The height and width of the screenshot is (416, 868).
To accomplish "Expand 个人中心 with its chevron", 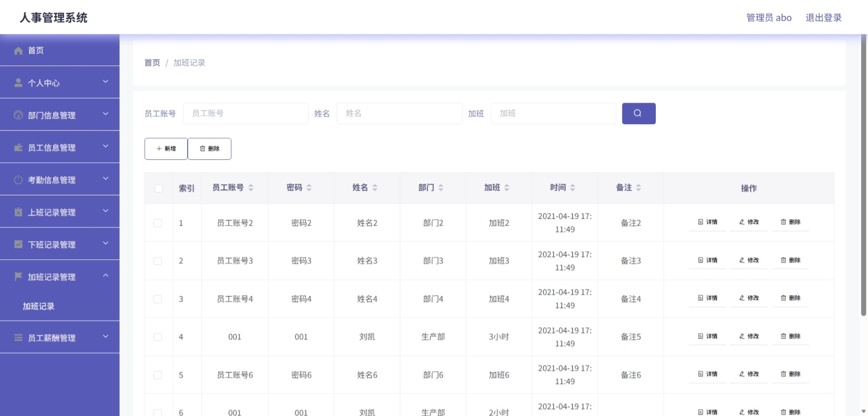I will coord(105,81).
